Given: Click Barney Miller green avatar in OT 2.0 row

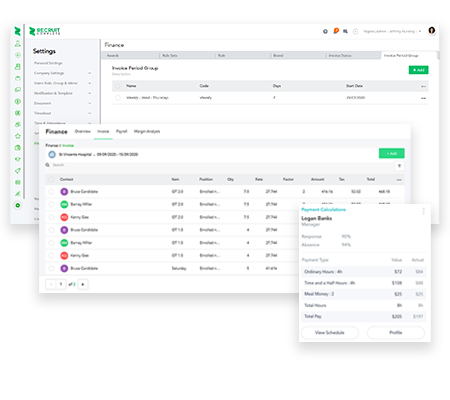Looking at the screenshot, I should [64, 204].
